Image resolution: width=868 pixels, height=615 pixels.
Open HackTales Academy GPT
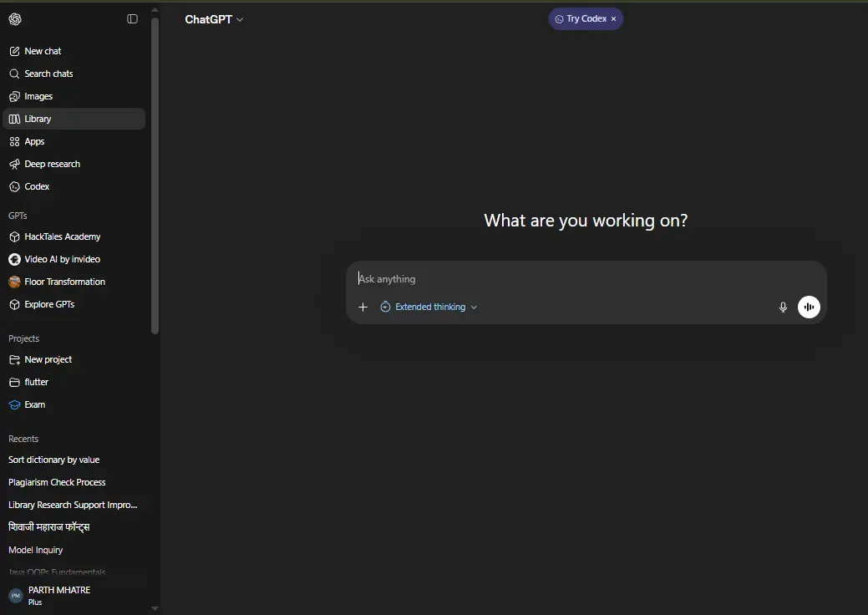tap(74, 237)
